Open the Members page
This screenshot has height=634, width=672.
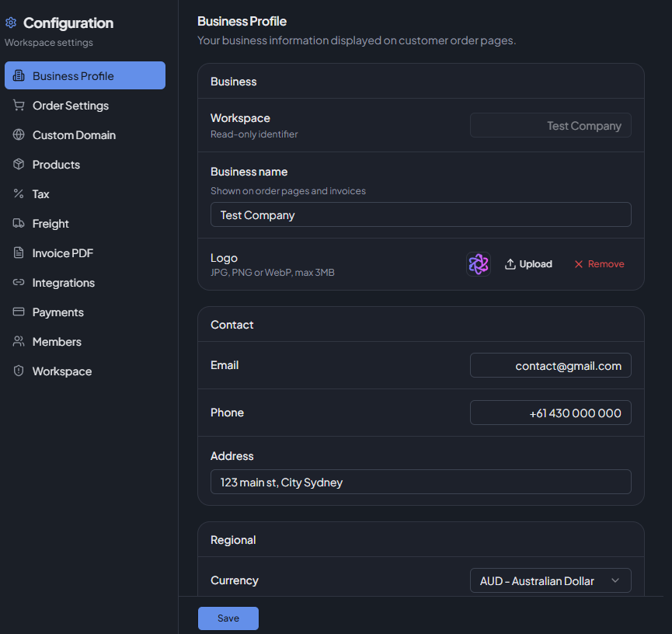point(85,342)
